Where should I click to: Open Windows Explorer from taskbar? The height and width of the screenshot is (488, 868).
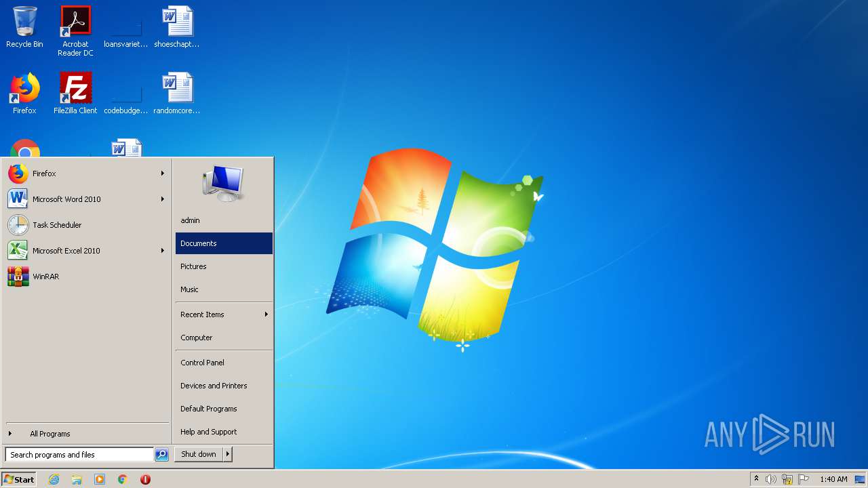point(77,479)
